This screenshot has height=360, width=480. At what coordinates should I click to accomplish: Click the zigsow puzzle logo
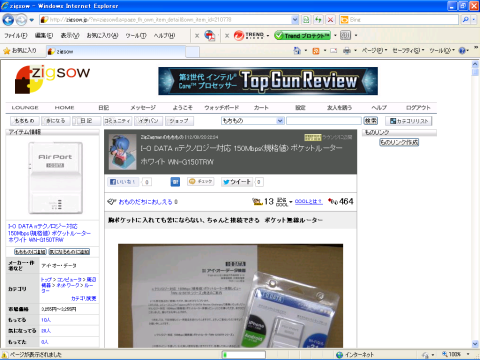pyautogui.click(x=52, y=79)
